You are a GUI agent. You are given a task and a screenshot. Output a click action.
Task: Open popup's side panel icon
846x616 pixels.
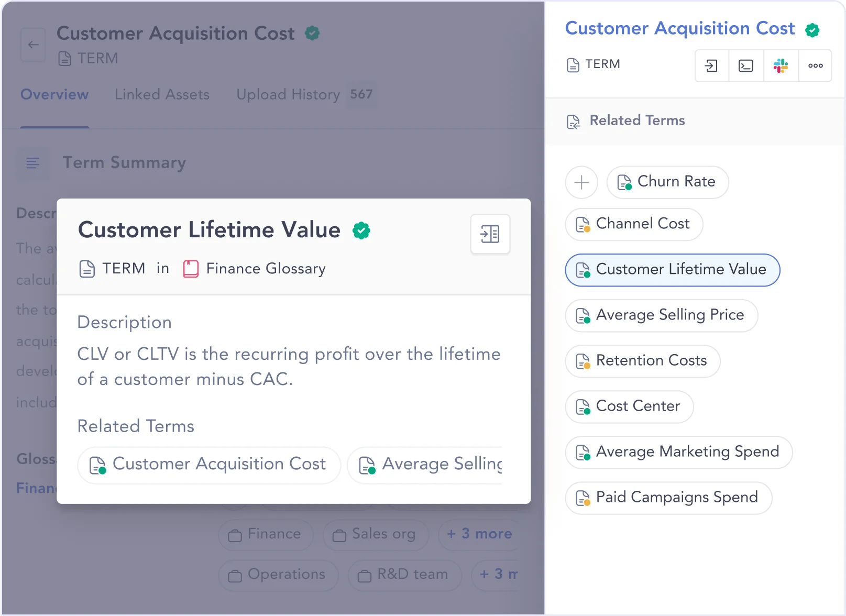[x=490, y=234]
